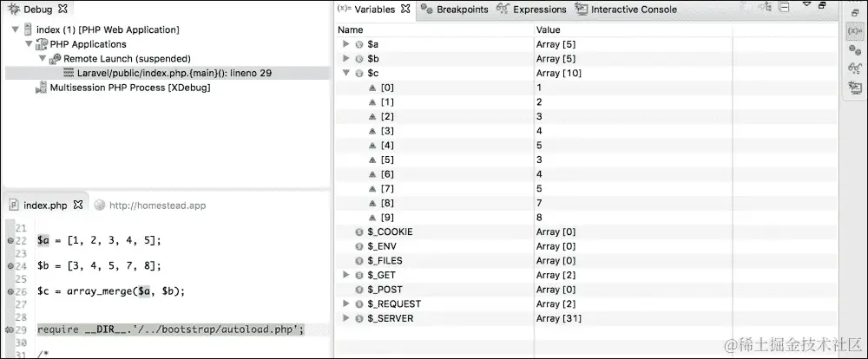Click the variable icon next to $_FILES
The width and height of the screenshot is (868, 359).
(358, 260)
